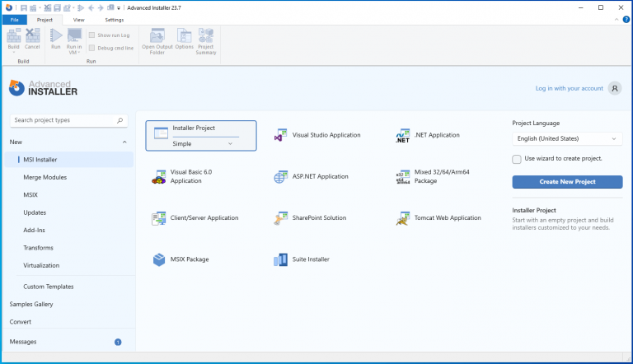Viewport: 633px width, 364px height.
Task: Choose Visual Basic 6.0 Application project
Action: (x=181, y=176)
